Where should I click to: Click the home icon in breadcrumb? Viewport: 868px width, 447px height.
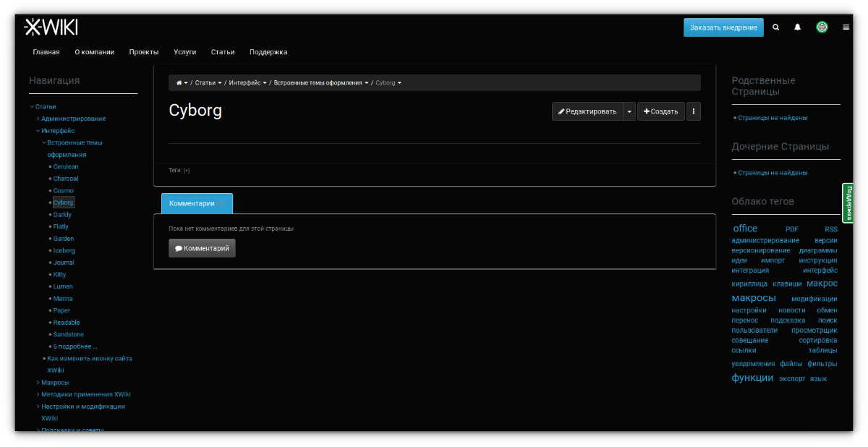pyautogui.click(x=179, y=82)
